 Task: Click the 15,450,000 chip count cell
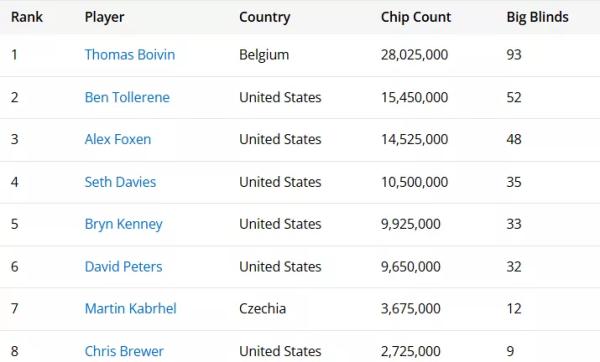point(414,97)
